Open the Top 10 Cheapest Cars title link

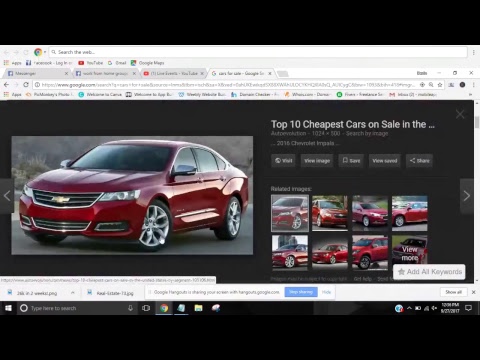(x=353, y=124)
